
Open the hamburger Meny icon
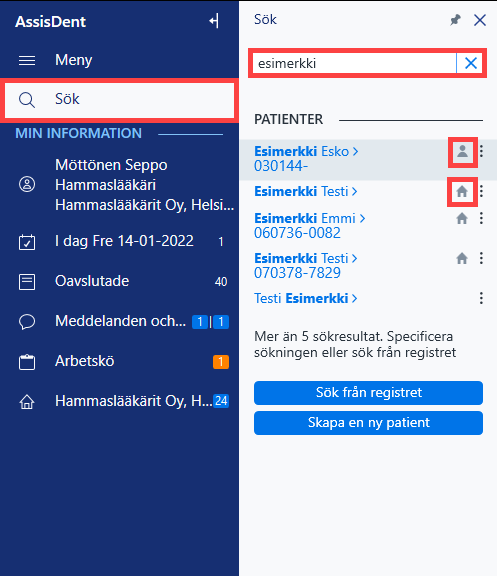(27, 60)
